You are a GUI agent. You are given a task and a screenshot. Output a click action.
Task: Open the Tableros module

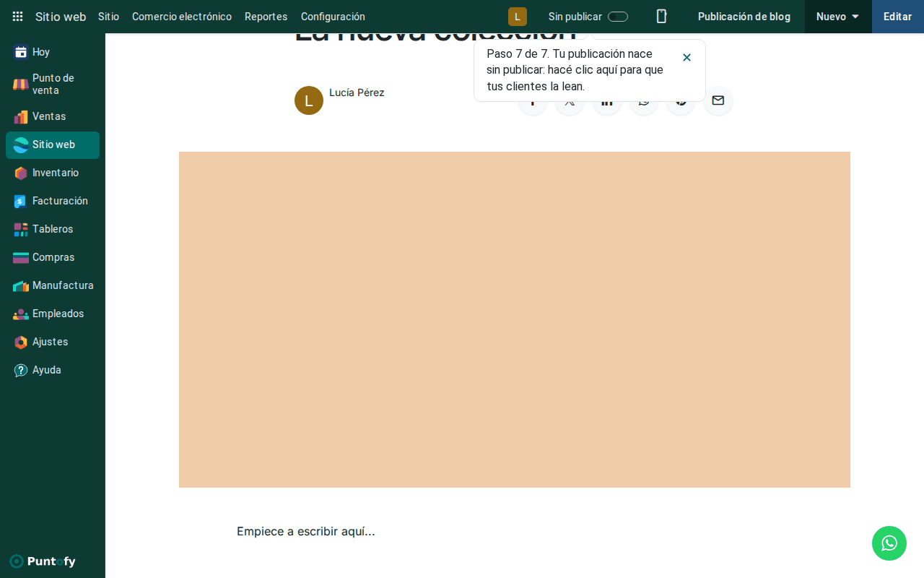click(53, 229)
